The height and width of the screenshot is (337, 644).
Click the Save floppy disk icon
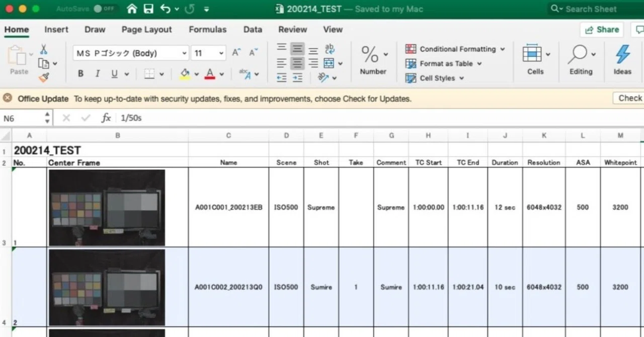(x=148, y=9)
